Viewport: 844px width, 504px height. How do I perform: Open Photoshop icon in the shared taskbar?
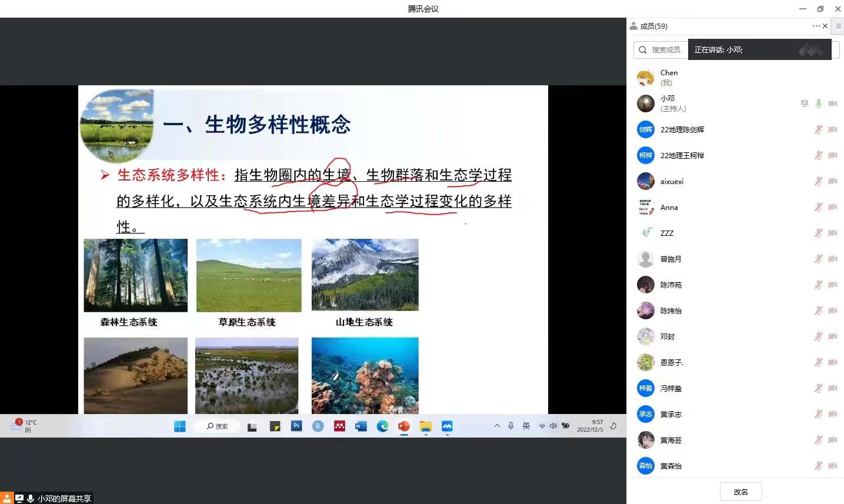point(296,426)
